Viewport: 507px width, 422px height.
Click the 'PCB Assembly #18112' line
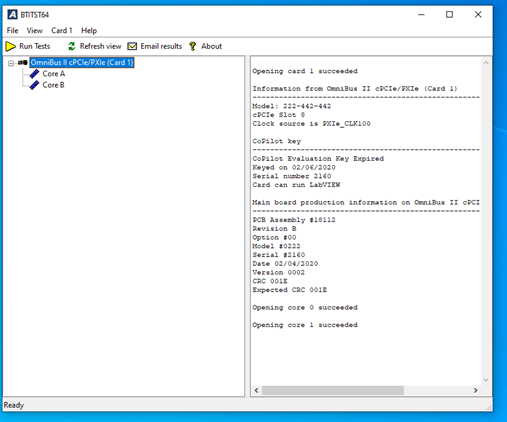pos(294,220)
